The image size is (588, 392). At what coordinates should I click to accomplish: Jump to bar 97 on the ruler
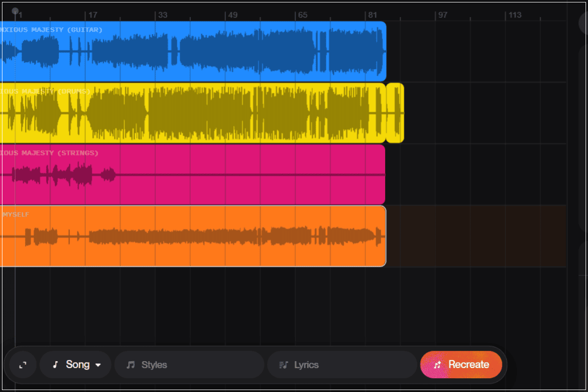442,15
